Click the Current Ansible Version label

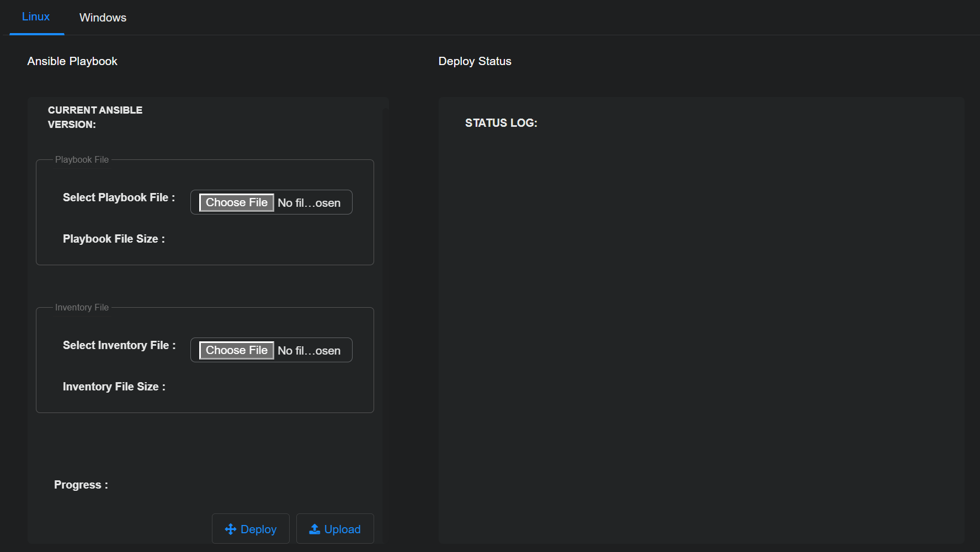pos(95,117)
